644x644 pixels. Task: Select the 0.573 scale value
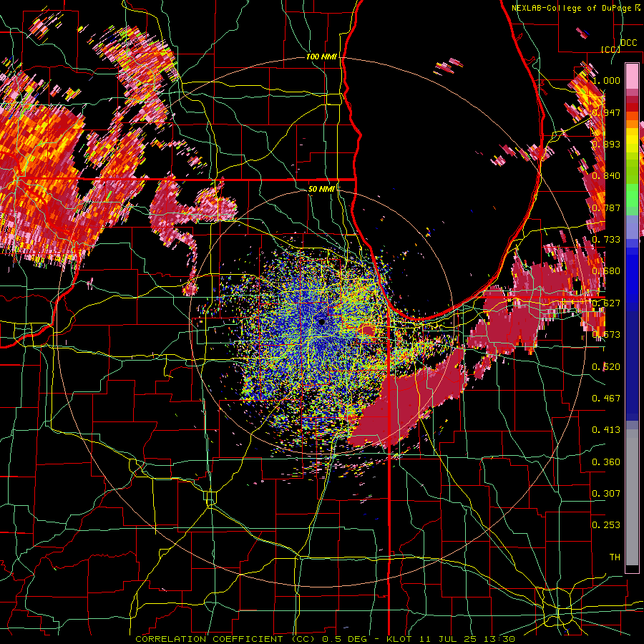[606, 335]
